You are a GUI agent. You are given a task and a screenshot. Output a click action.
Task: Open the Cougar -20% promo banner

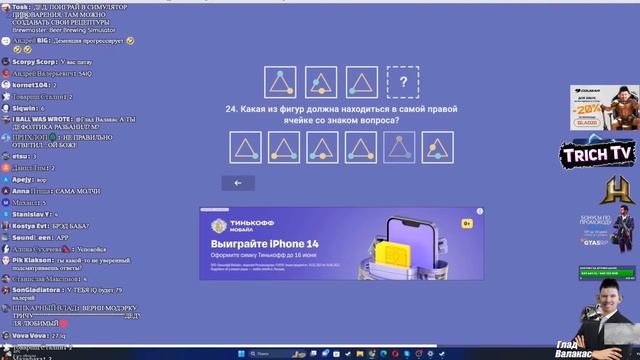click(605, 108)
